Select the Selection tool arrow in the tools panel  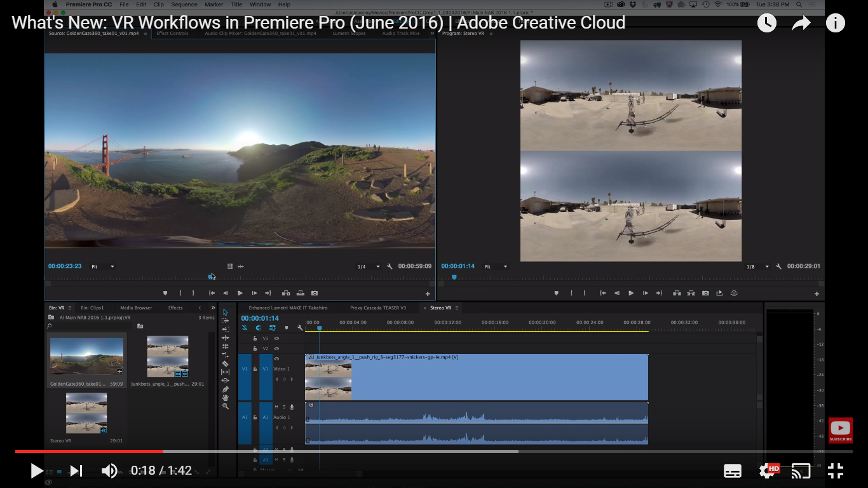(x=225, y=312)
